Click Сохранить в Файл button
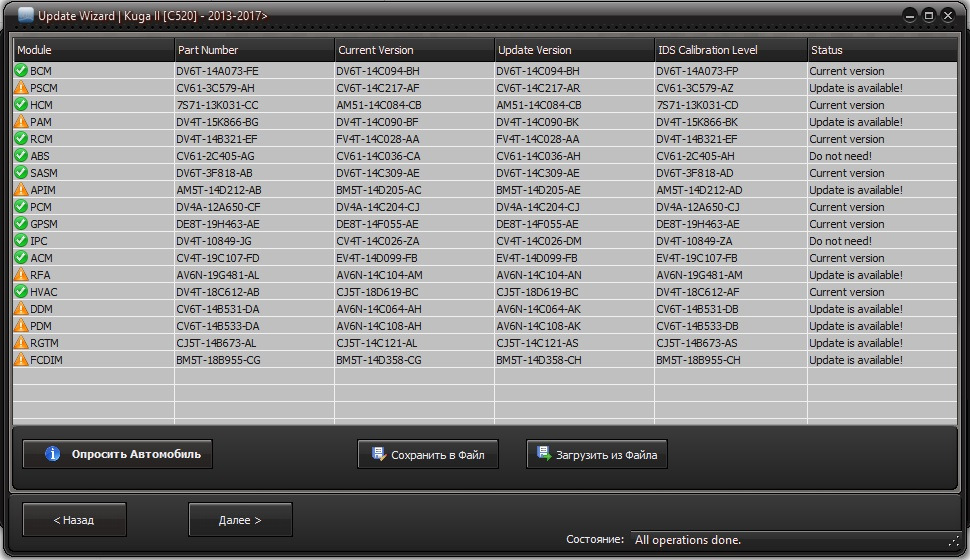The width and height of the screenshot is (970, 560). point(427,454)
